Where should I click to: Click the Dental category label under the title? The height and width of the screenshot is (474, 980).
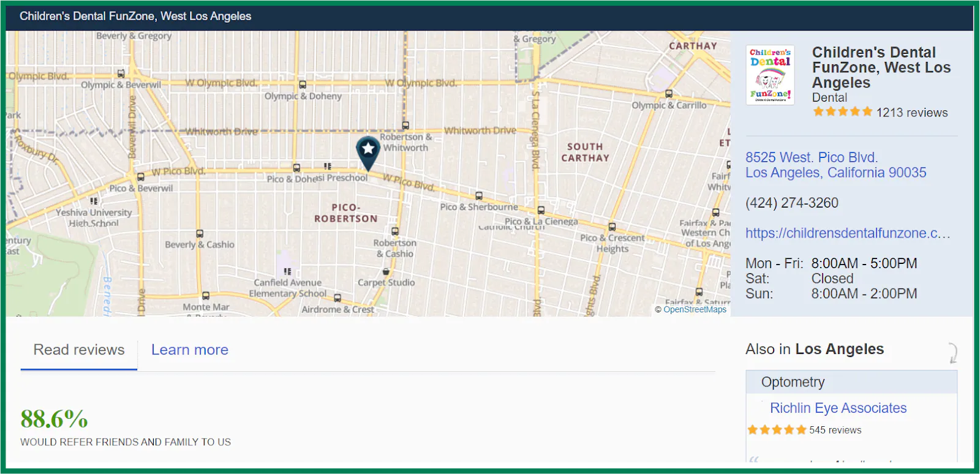point(829,97)
